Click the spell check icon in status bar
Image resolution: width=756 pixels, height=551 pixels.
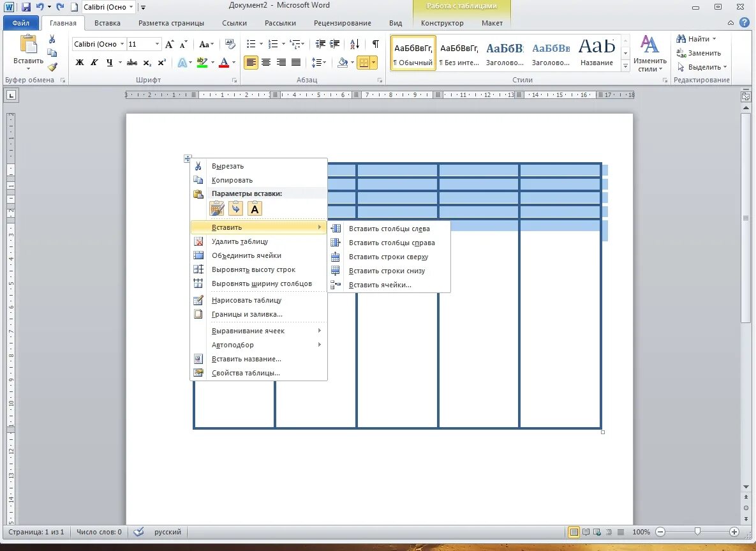click(x=139, y=532)
